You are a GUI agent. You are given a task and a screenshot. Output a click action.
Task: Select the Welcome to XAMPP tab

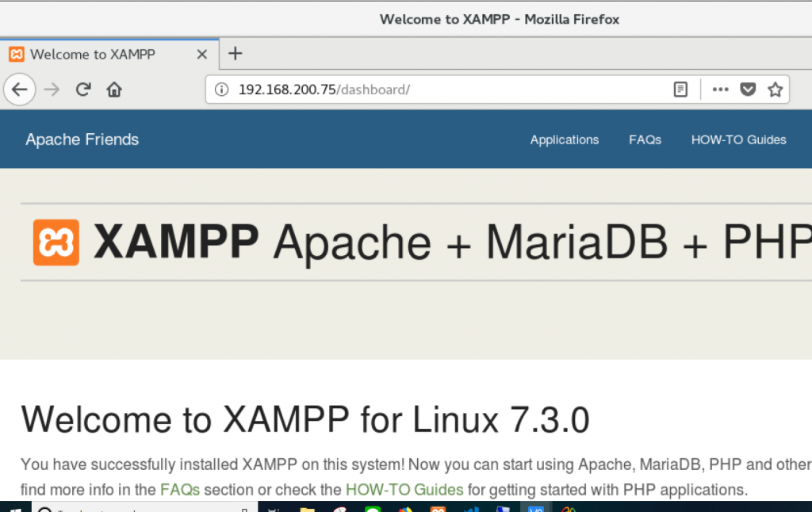click(x=109, y=54)
